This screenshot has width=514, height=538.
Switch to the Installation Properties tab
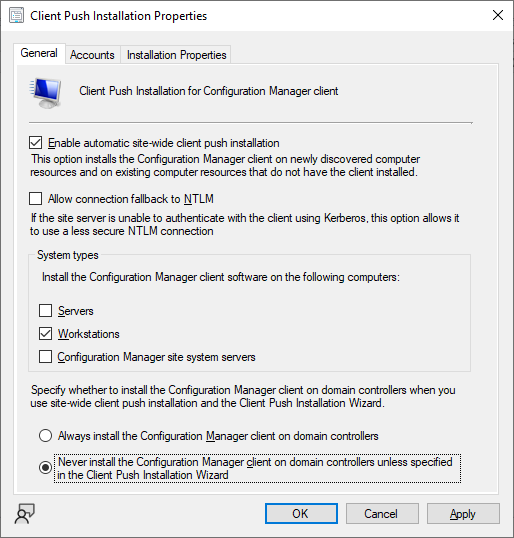tap(176, 55)
